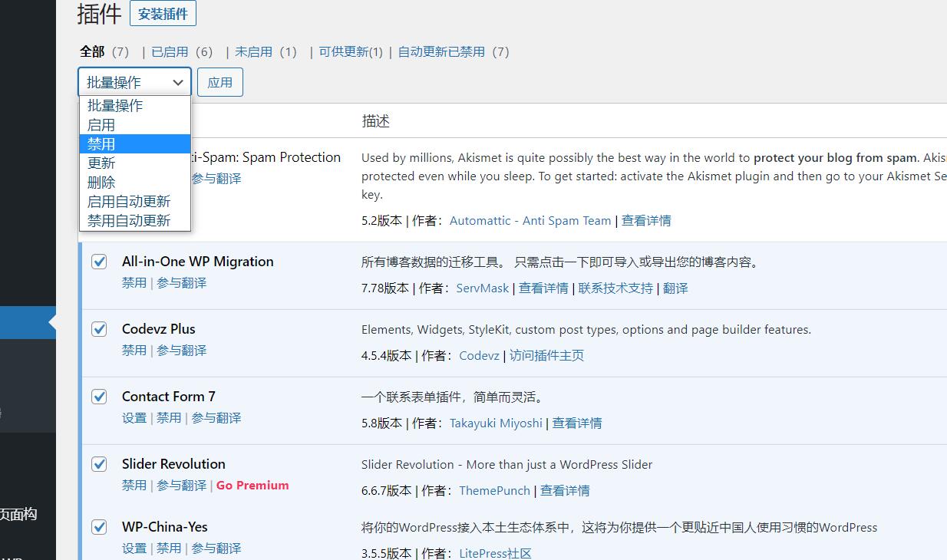Open 查看详情 for Slider Revolution
The height and width of the screenshot is (560, 947).
(x=565, y=491)
